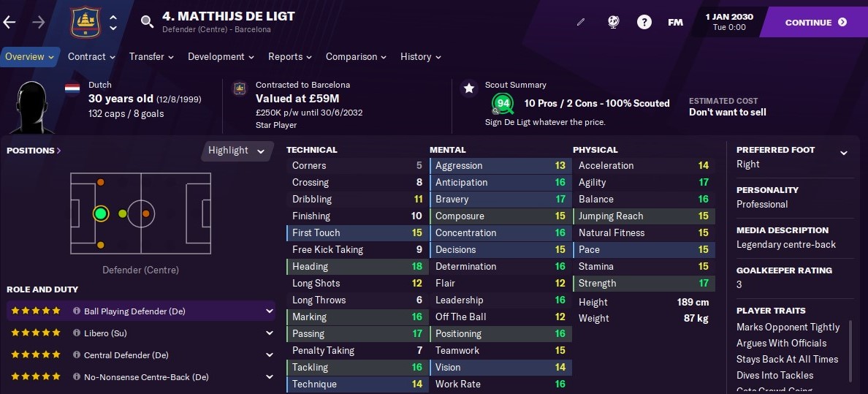Image resolution: width=868 pixels, height=394 pixels.
Task: Select the centre defender pitch position dot
Action: point(100,213)
